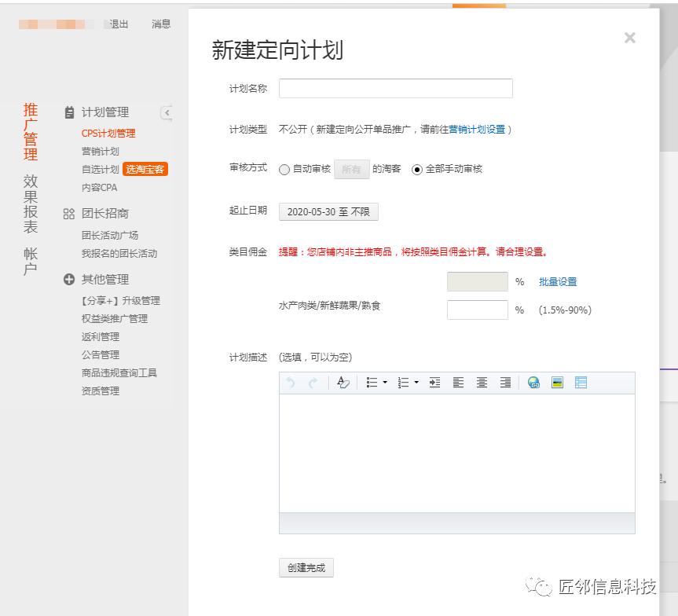The image size is (678, 616).
Task: Insert an image using the picture icon
Action: tap(557, 383)
